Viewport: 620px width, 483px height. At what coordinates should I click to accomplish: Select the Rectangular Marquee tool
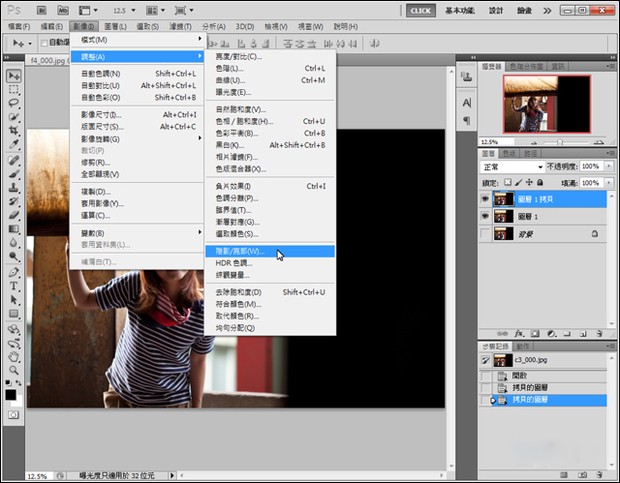(14, 89)
